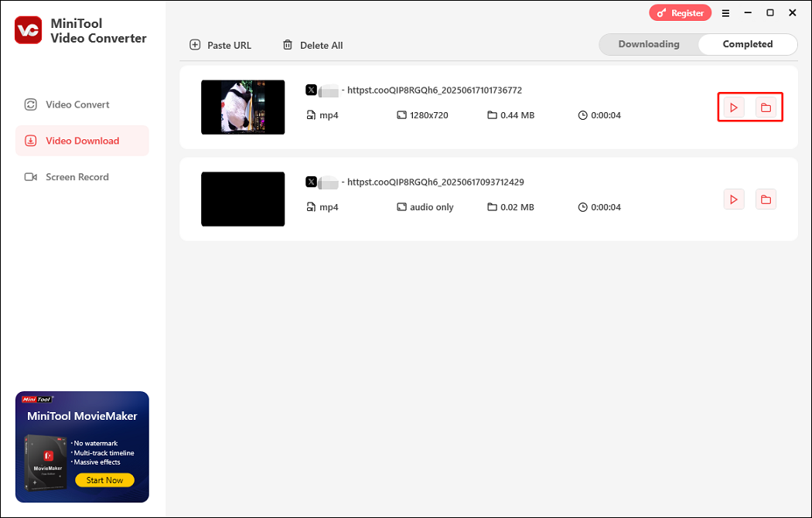Switch to the Completed tab
The image size is (812, 518).
(747, 44)
